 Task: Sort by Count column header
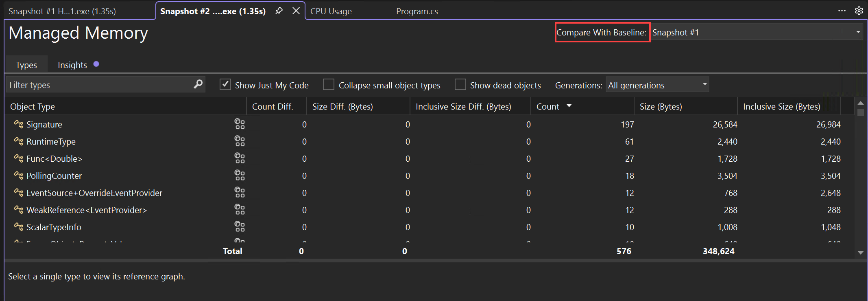[x=547, y=107]
